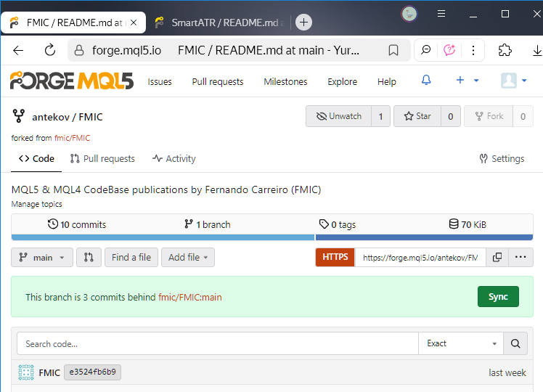Click the light blue language bar segment
Viewport: 543px width, 392px height.
pos(163,237)
